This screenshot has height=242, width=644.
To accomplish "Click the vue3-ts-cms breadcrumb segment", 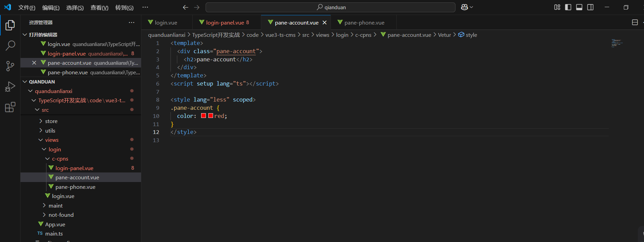I will 280,35.
